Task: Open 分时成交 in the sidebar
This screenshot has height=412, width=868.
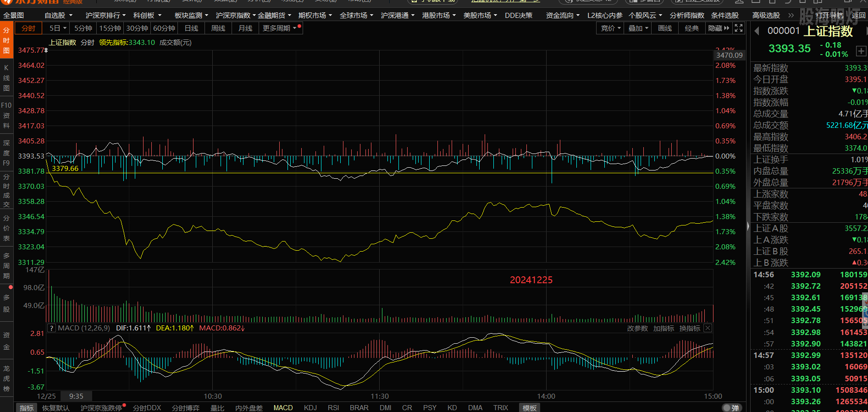Action: pyautogui.click(x=6, y=191)
